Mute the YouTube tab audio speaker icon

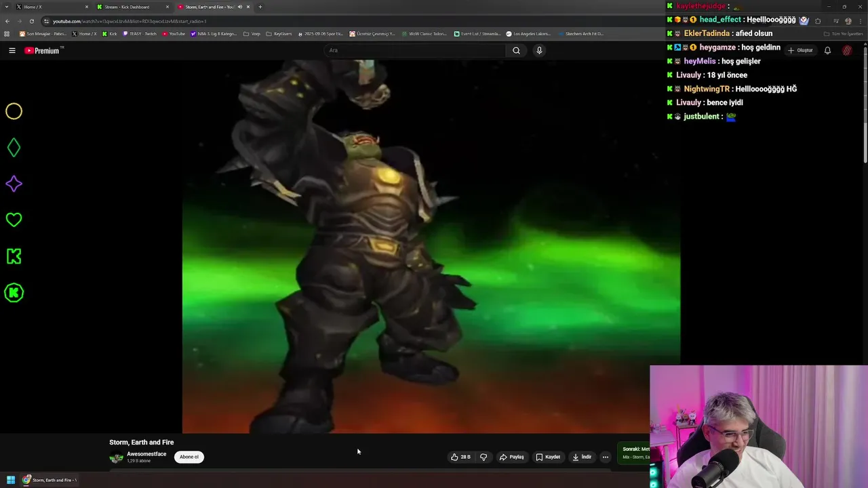tap(239, 7)
